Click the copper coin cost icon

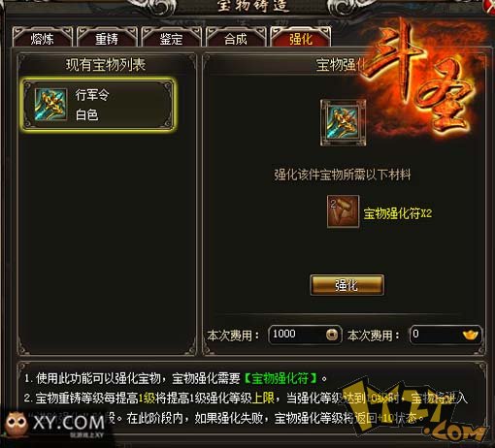[332, 335]
